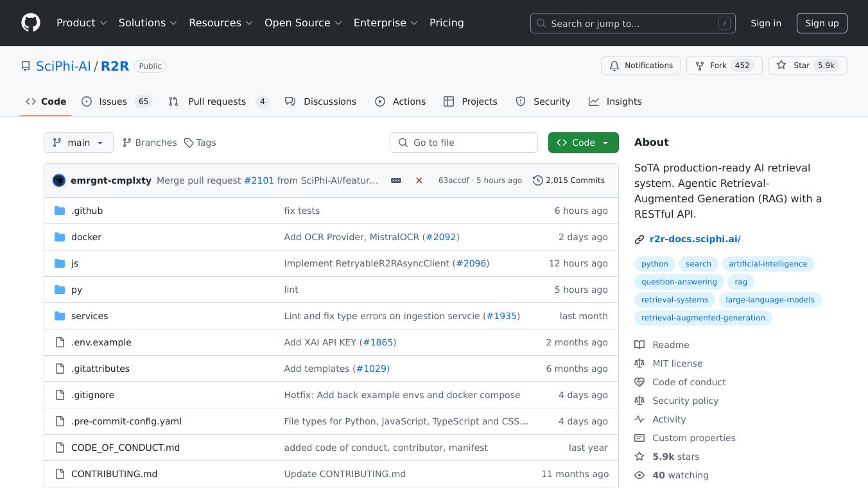Select the retrieval-augmented-generation topic tag
This screenshot has width=868, height=488.
tap(703, 318)
